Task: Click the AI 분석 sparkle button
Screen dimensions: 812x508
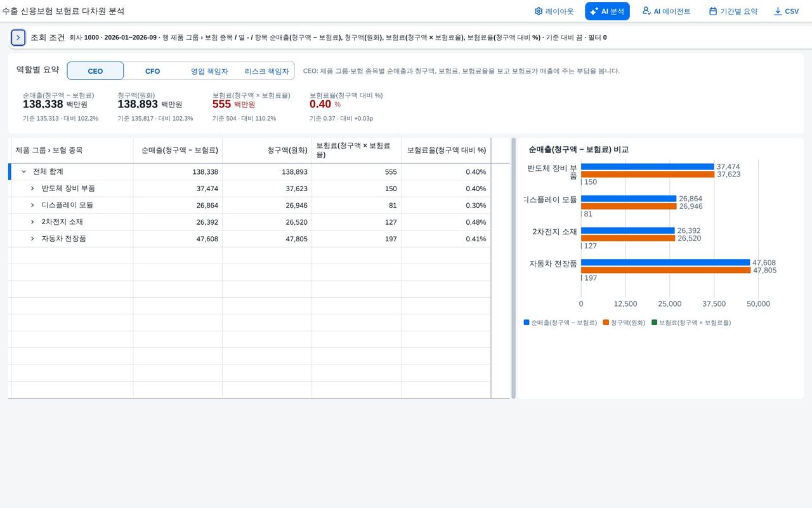Action: click(x=607, y=11)
